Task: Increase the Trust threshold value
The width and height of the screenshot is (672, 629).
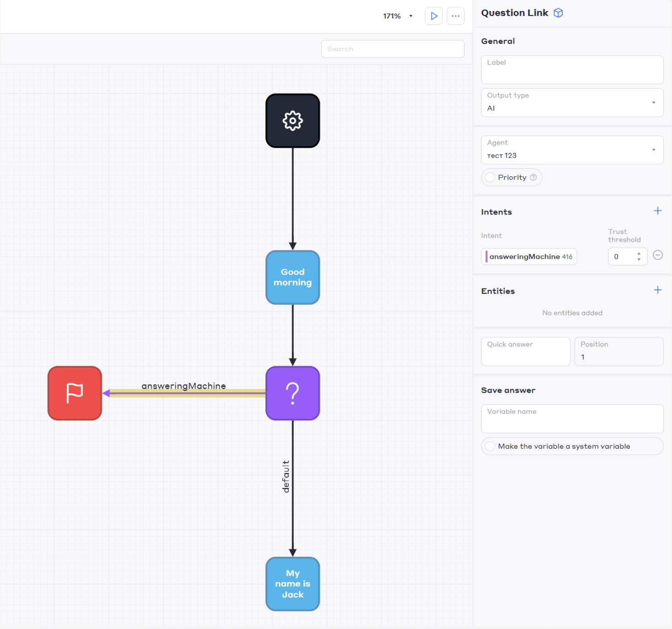Action: pos(639,254)
